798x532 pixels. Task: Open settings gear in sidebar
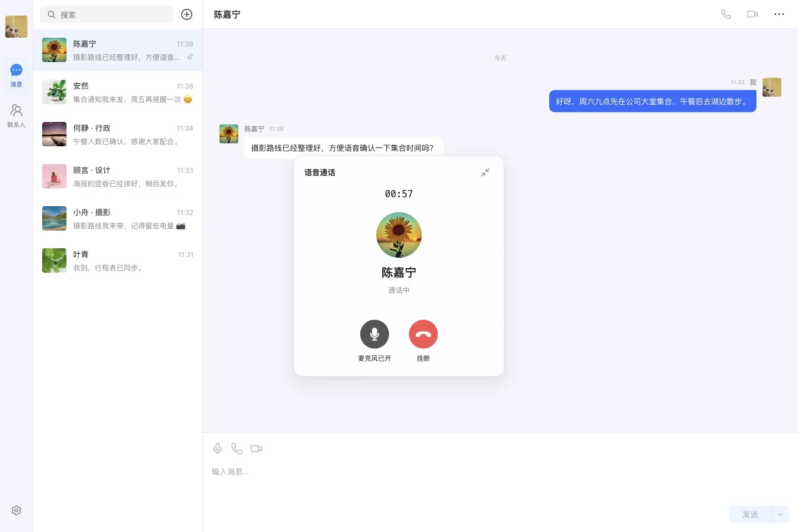[16, 510]
